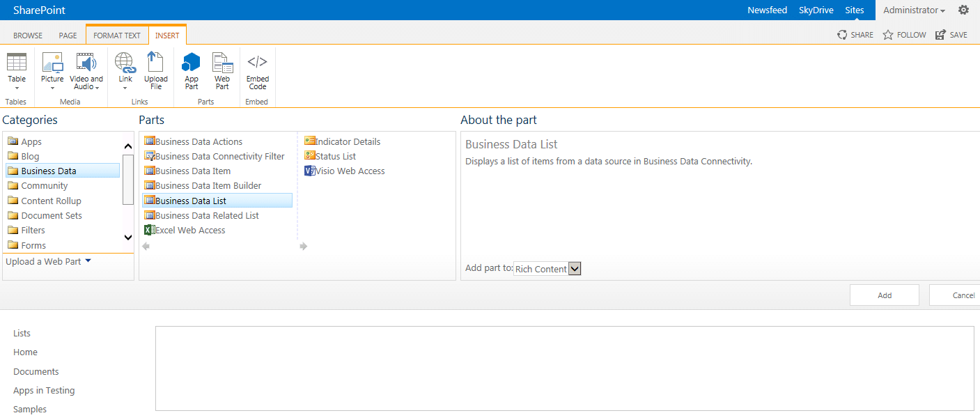Open the Table insert tool
This screenshot has width=980, height=420.
click(17, 62)
